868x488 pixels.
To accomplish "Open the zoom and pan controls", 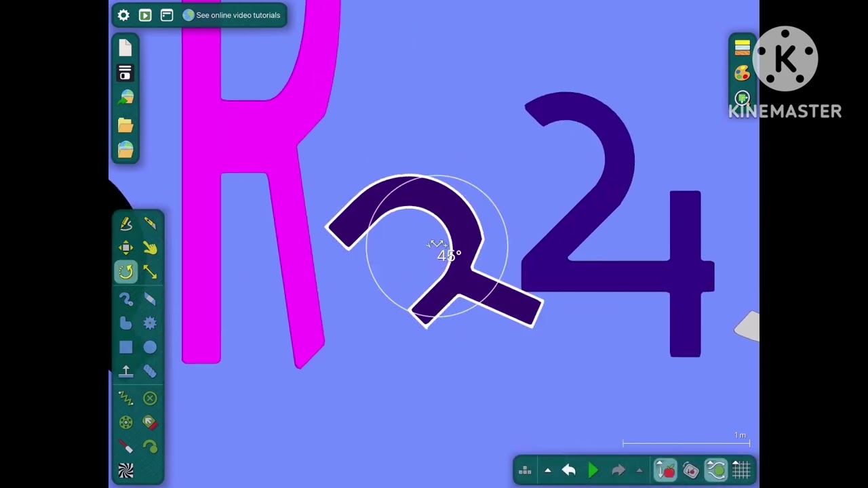I will (743, 98).
